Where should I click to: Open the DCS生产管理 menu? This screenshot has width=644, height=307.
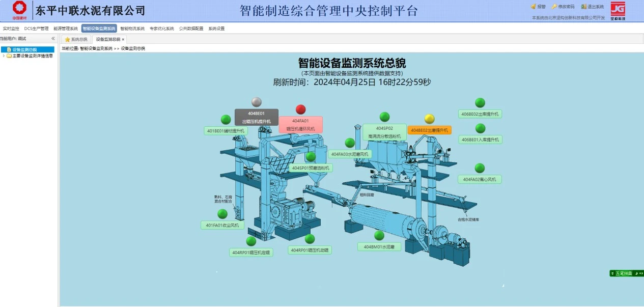click(x=37, y=29)
